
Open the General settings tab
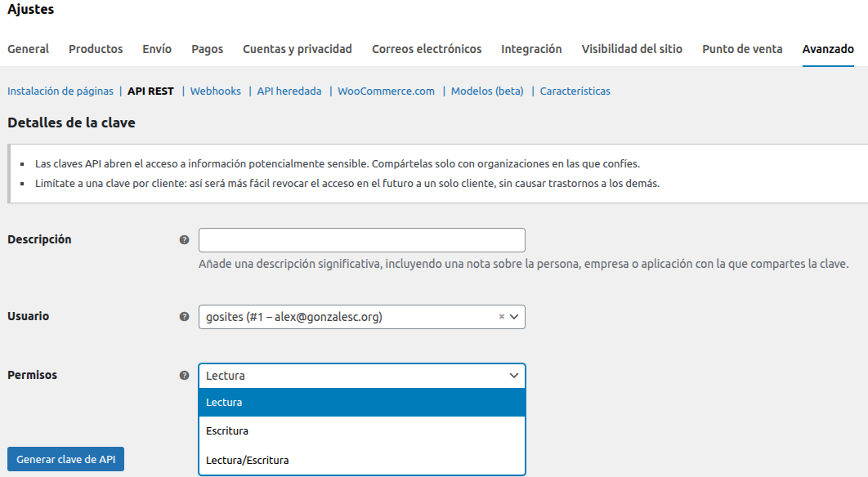point(28,49)
